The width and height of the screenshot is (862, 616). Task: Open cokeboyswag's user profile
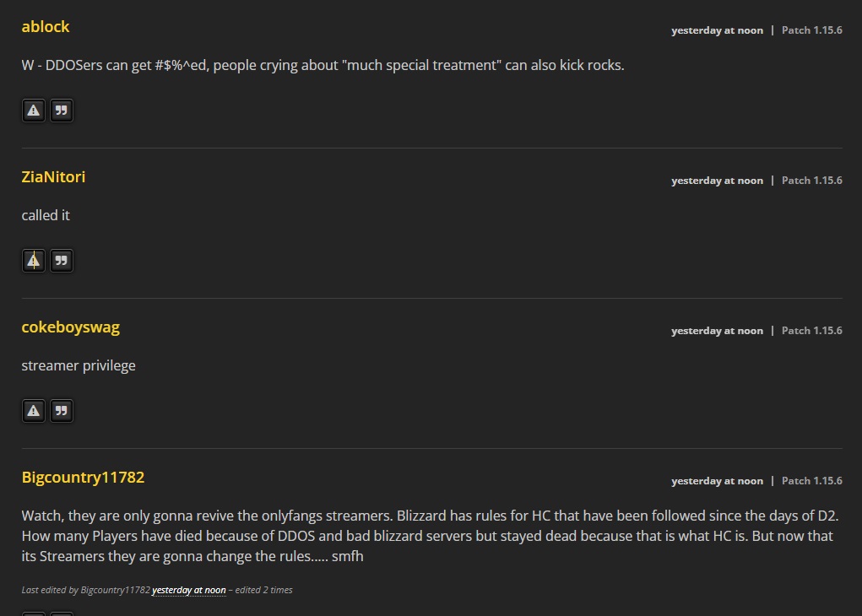click(x=70, y=327)
